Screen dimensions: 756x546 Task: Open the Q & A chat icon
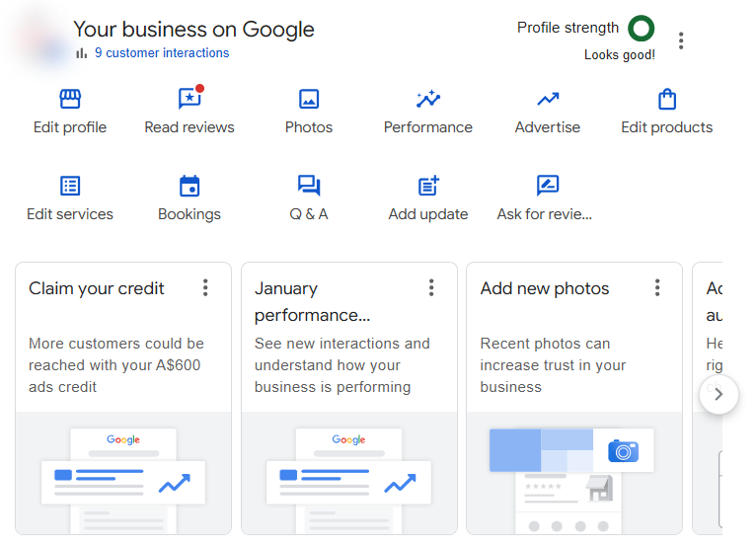[x=309, y=187]
